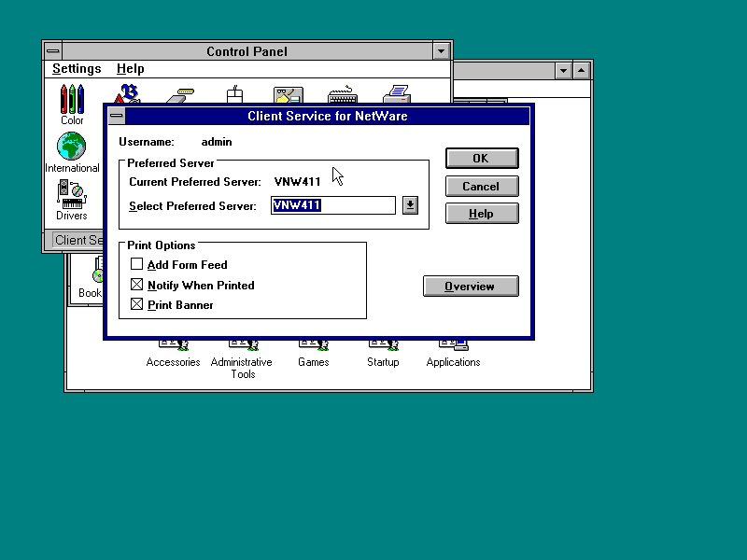Open the Help menu in Control Panel

131,68
